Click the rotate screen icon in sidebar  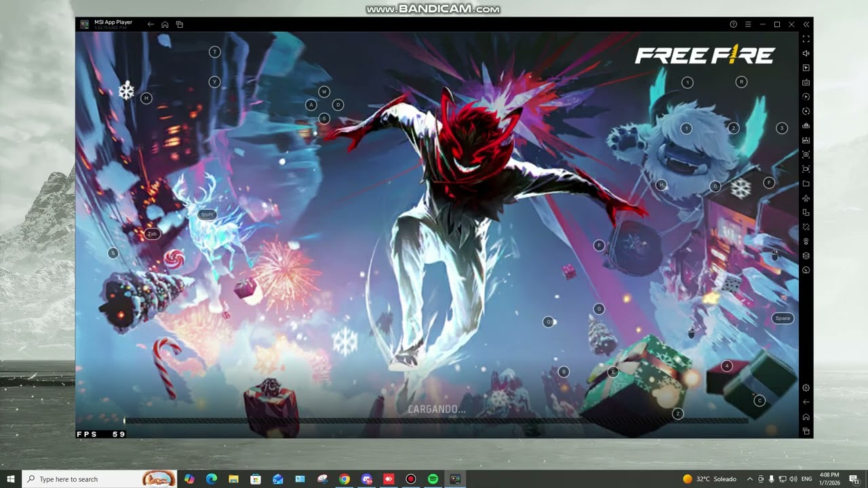click(x=806, y=227)
